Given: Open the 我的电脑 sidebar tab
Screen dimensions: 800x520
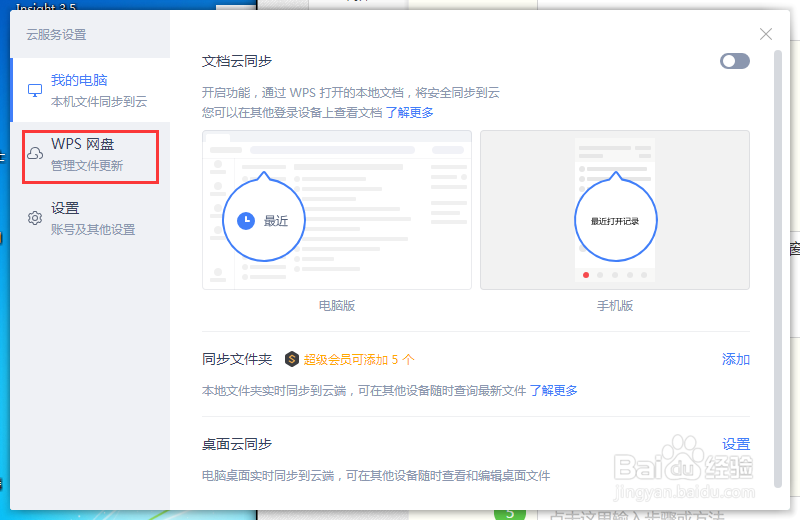Looking at the screenshot, I should coord(90,90).
